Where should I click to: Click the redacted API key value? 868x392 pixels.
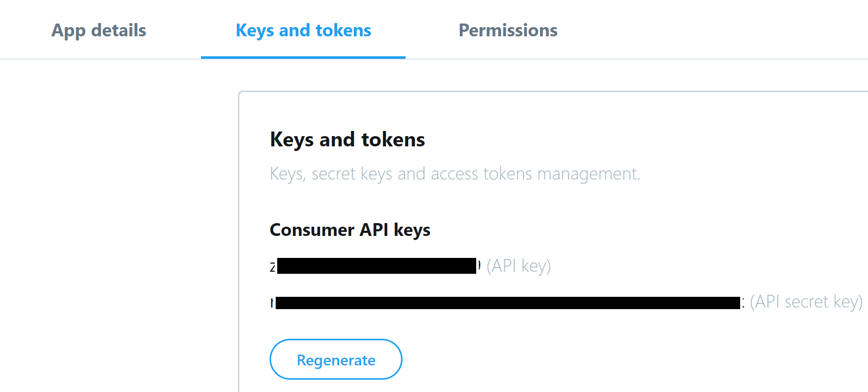[x=375, y=266]
